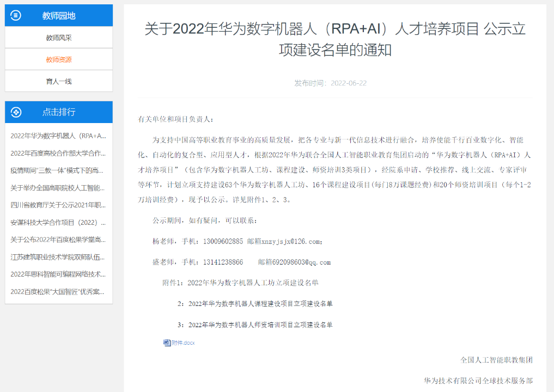Click the 点击排行 section header
The height and width of the screenshot is (392, 554).
coord(59,112)
